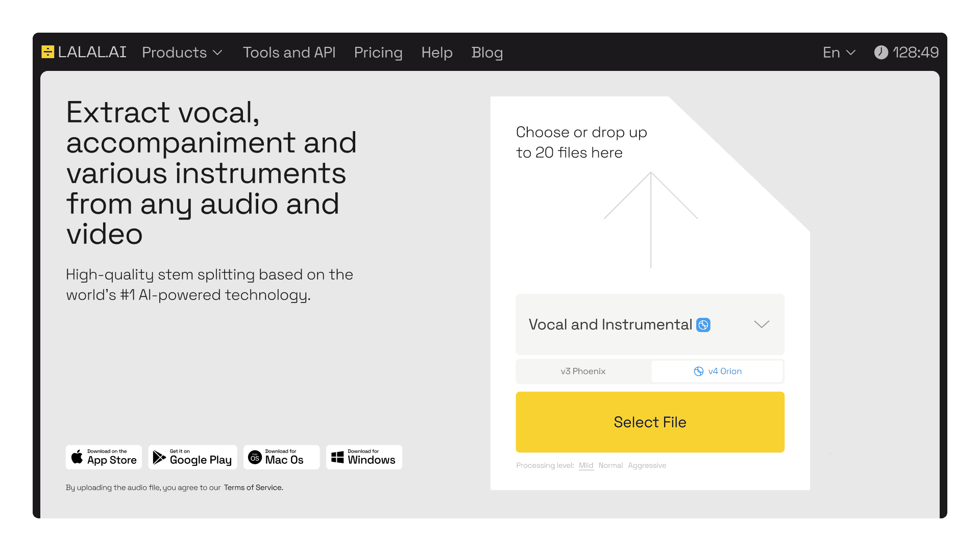Click the blue Orion icon next to Vocal and Instrumental
Screen dimensions: 980x551
703,325
